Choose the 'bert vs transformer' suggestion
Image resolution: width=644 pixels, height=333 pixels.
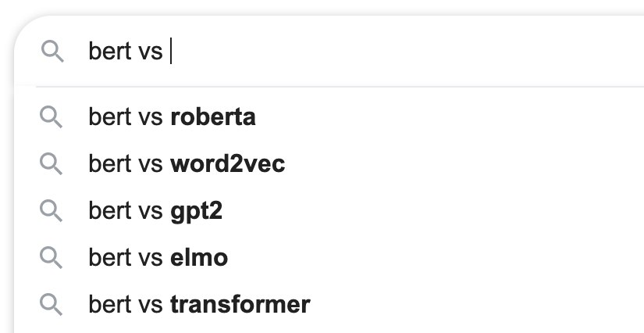point(199,304)
